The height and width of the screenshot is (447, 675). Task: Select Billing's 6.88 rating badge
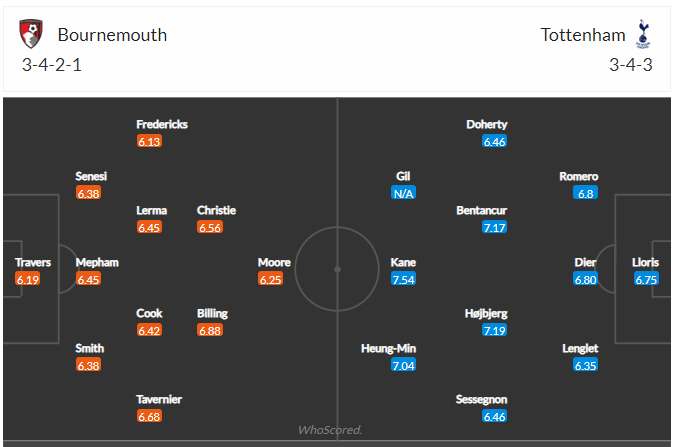(210, 331)
